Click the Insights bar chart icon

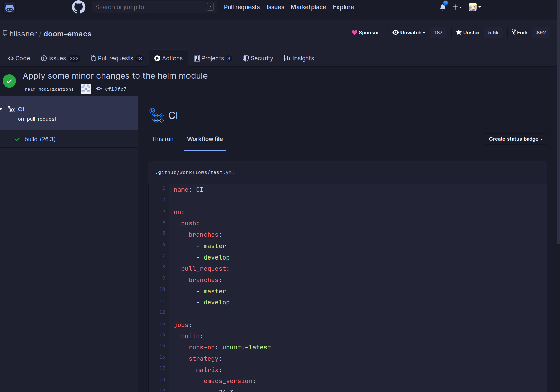pos(287,58)
